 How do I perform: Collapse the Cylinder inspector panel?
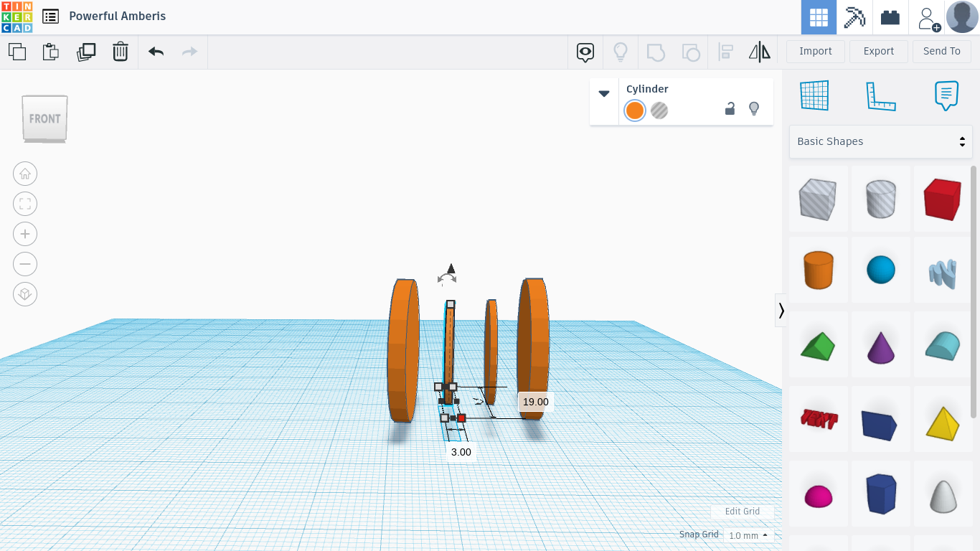tap(604, 93)
